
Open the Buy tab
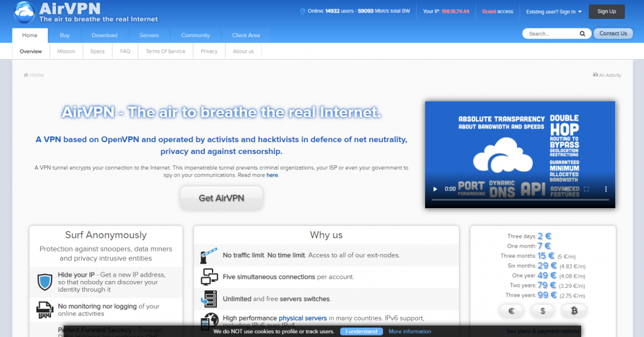click(x=65, y=35)
